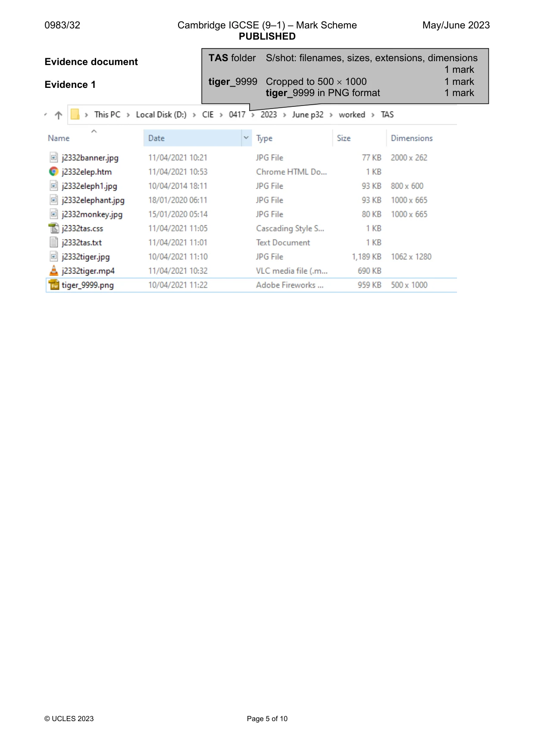Image resolution: width=535 pixels, height=756 pixels.
Task: Click the 10/04/2014 18:11 date cell
Action: coord(178,186)
